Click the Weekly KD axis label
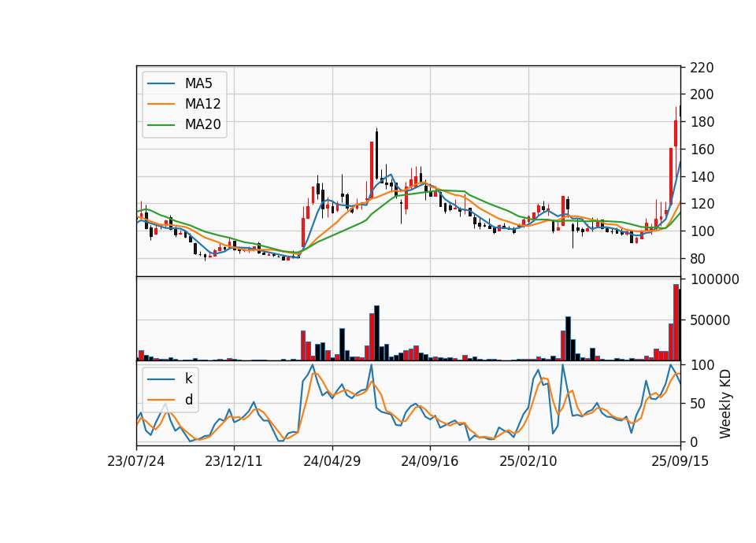The image size is (756, 543). click(725, 404)
